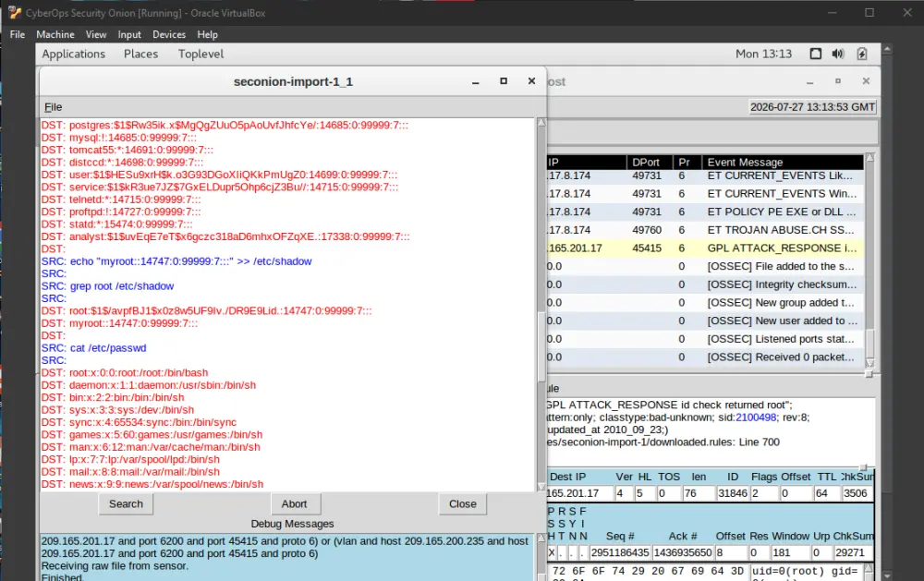This screenshot has width=924, height=581.
Task: Select the OSSEC New group added event
Action: [705, 303]
